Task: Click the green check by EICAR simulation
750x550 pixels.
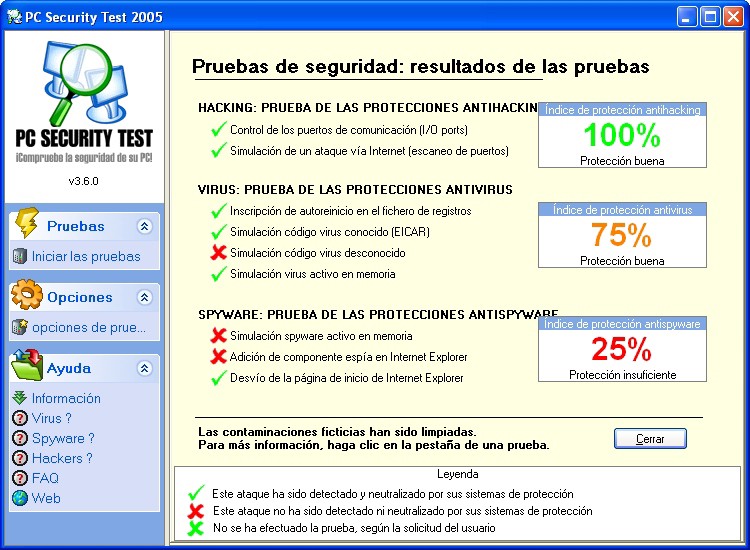Action: (x=218, y=231)
